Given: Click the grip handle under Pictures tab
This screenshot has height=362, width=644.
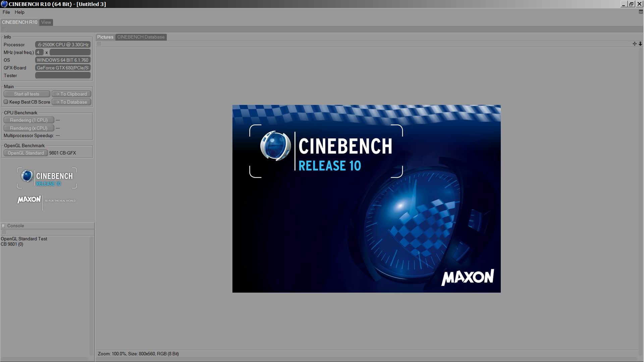Looking at the screenshot, I should (99, 44).
